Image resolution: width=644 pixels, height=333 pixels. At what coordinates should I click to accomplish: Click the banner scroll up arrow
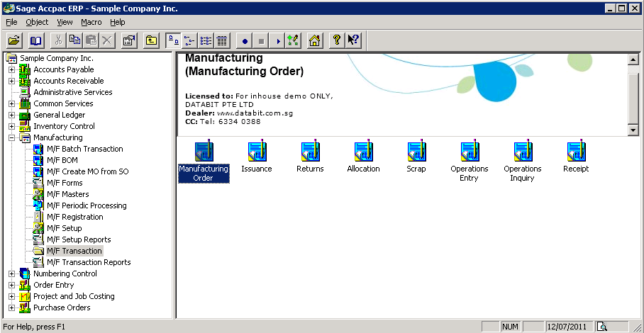(x=633, y=60)
